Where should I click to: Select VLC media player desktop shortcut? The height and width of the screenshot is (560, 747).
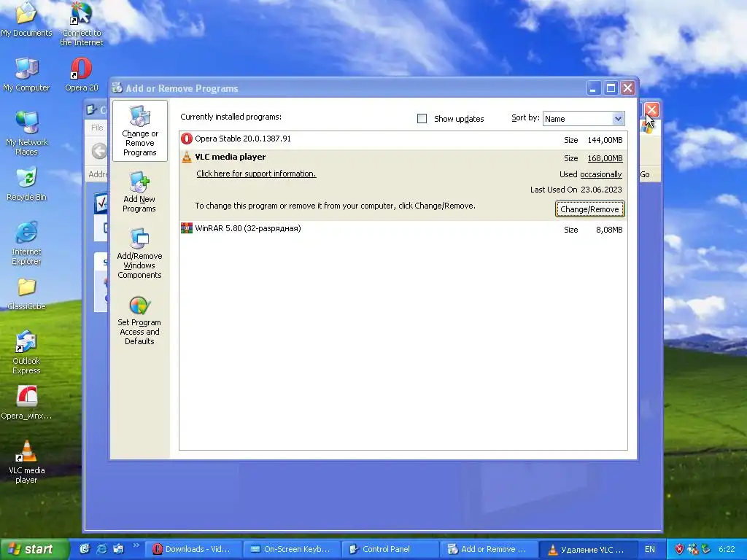tap(26, 462)
